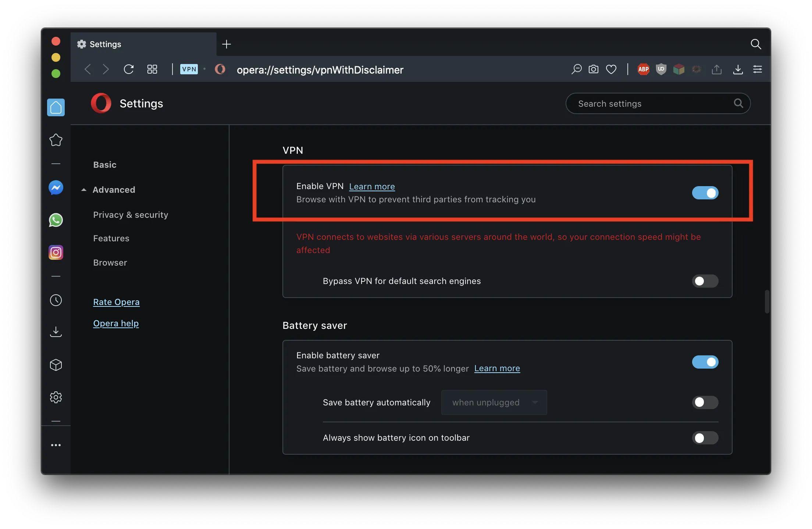The width and height of the screenshot is (812, 529).
Task: Open uBlock Origin shield extension
Action: [x=661, y=69]
